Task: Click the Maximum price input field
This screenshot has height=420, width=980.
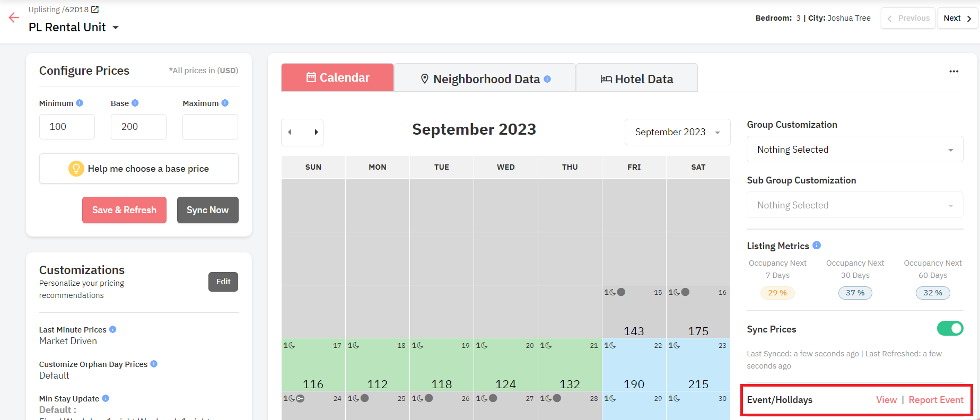Action: (210, 127)
